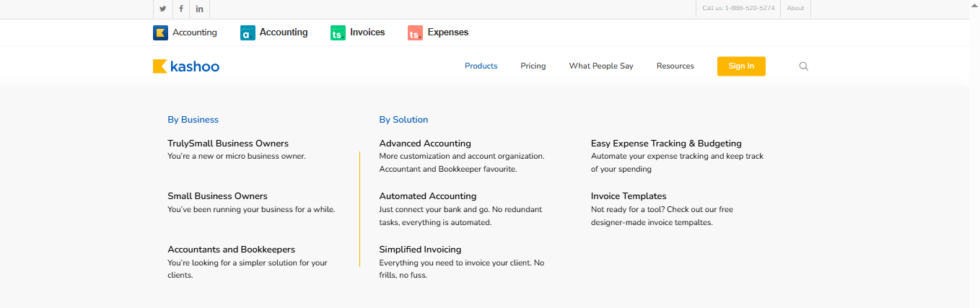Select Advanced Accounting solution
Viewport: 980px width, 308px height.
pos(424,144)
